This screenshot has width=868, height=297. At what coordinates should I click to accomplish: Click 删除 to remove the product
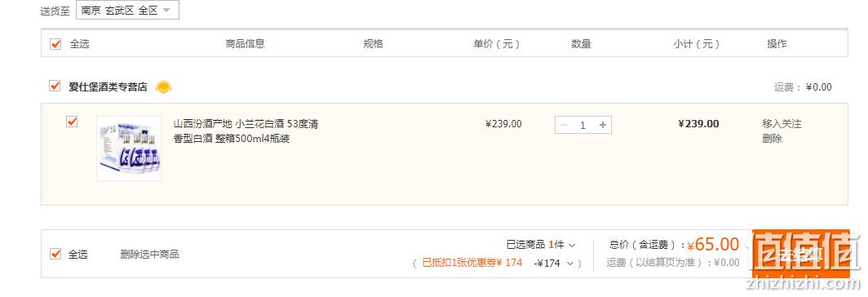pyautogui.click(x=772, y=139)
